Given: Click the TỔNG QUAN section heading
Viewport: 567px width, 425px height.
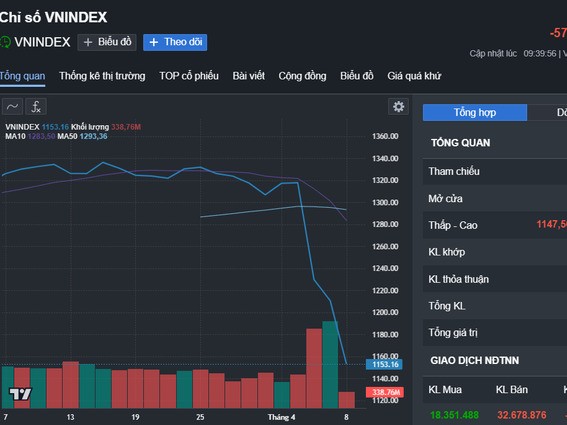Looking at the screenshot, I should 460,143.
